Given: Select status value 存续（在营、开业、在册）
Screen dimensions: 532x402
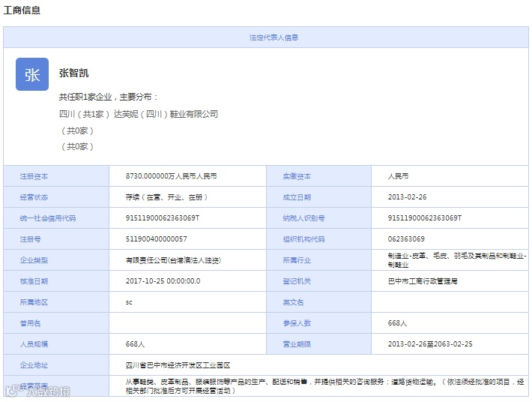Looking at the screenshot, I should 166,197.
